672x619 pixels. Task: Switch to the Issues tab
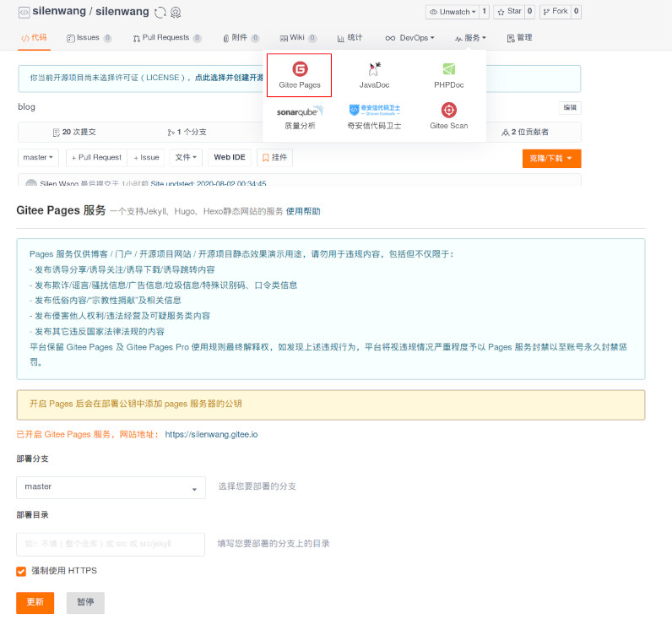(x=89, y=38)
